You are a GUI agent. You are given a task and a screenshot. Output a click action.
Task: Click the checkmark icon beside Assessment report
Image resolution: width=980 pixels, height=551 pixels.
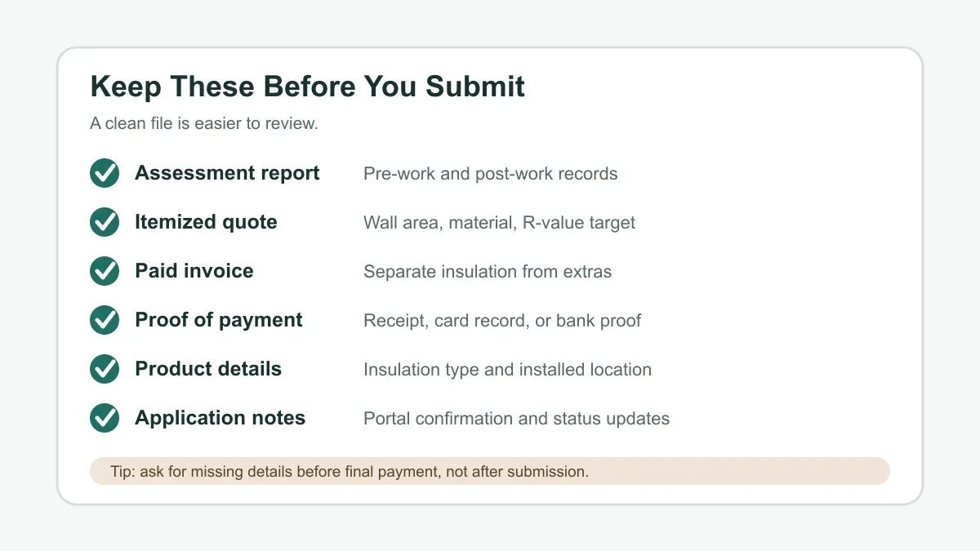pos(105,173)
